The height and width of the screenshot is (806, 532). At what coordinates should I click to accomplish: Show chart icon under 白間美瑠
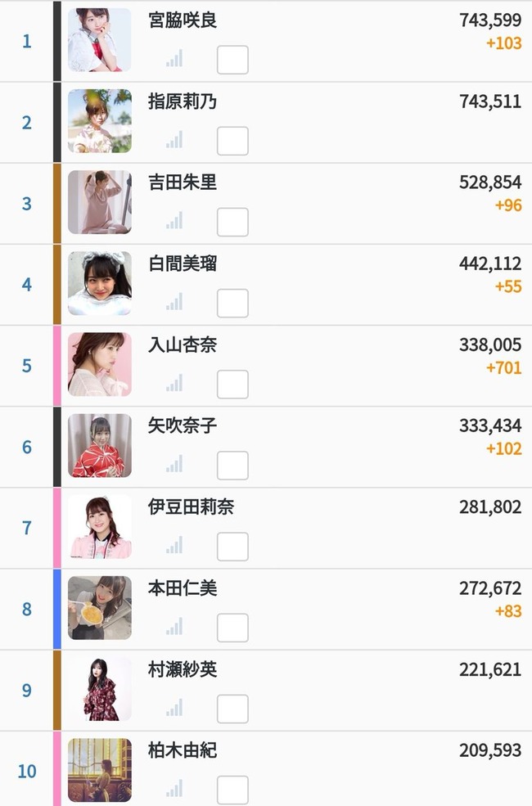click(x=174, y=302)
